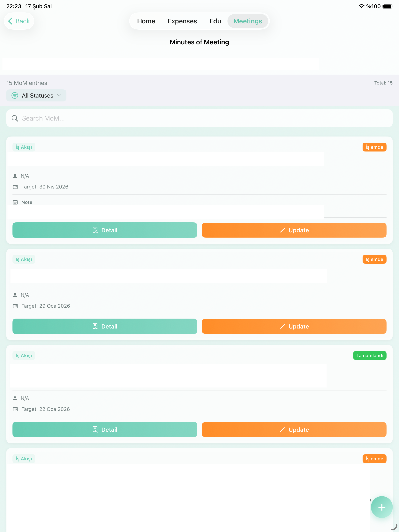Click person icon on the 22 Oca 2026 card

[15, 398]
